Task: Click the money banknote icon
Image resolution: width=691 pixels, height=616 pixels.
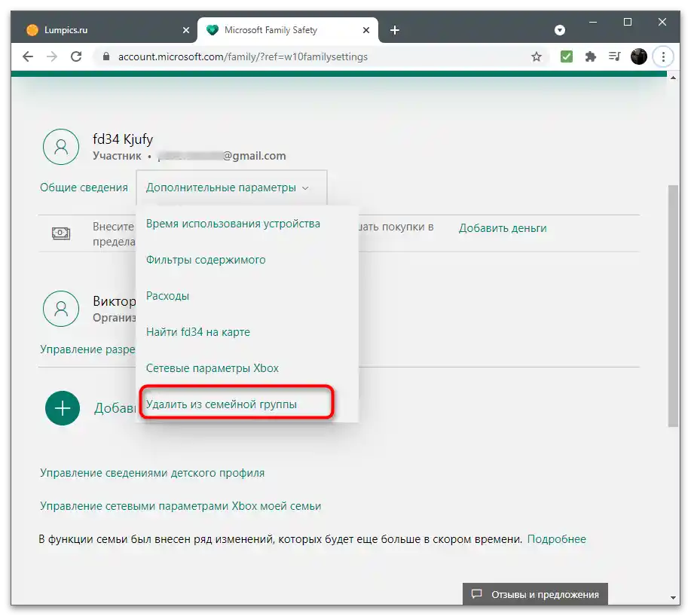Action: click(x=61, y=233)
